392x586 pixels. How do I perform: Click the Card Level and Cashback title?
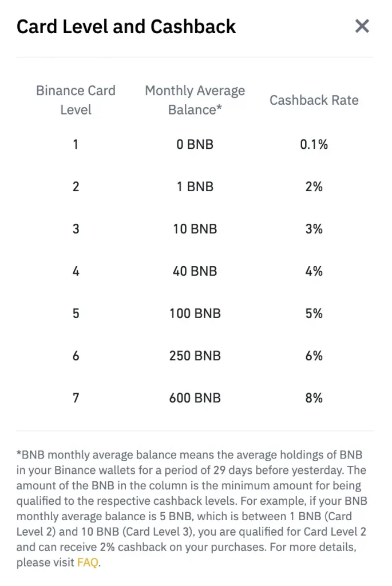coord(126,26)
